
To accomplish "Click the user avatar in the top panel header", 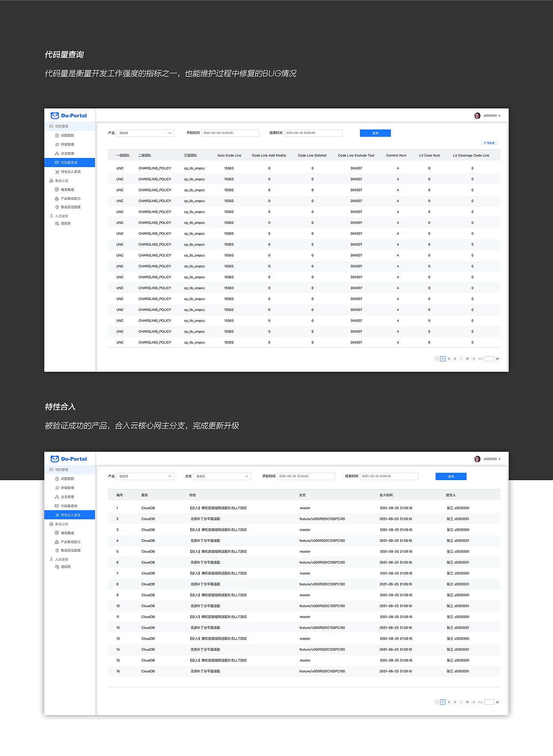I will (x=477, y=116).
